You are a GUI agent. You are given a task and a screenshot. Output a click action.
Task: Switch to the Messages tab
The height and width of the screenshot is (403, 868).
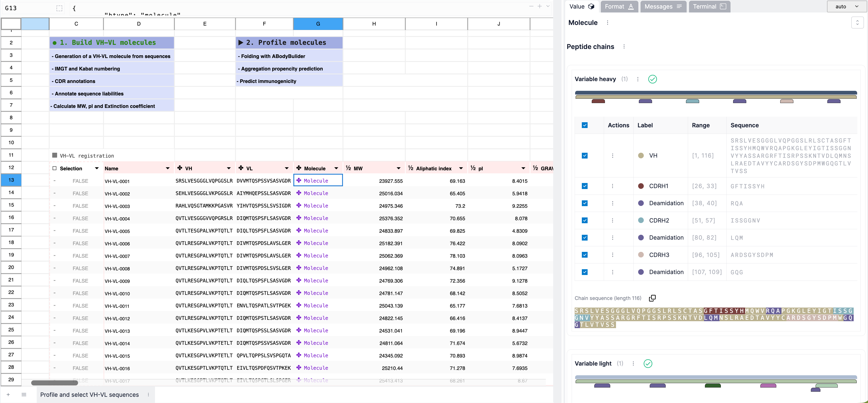663,6
